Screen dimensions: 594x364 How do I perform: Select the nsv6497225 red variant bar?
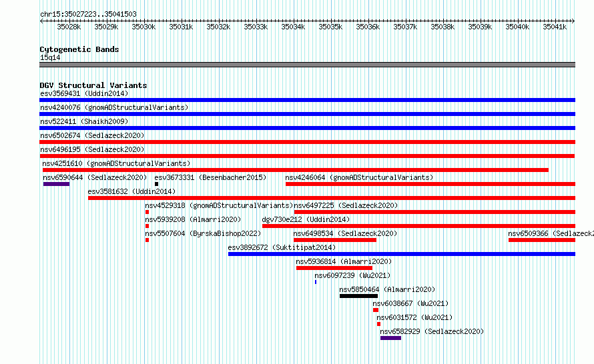coord(435,212)
